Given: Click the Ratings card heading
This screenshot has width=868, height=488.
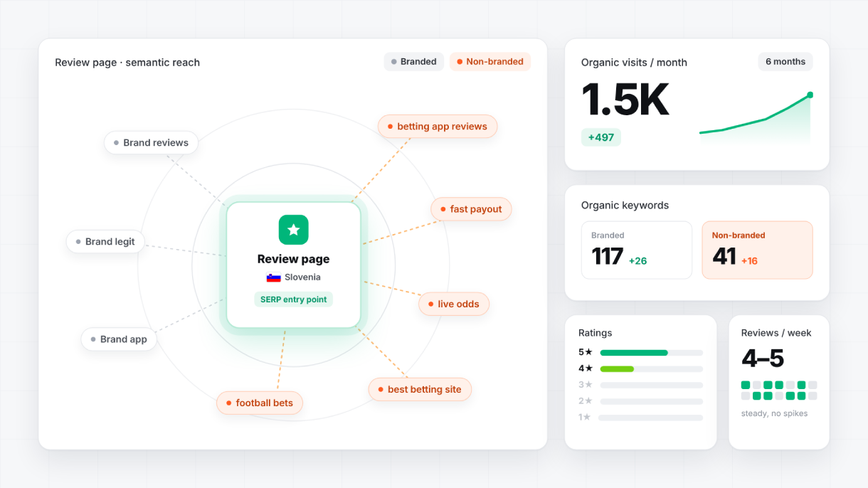Looking at the screenshot, I should tap(595, 333).
